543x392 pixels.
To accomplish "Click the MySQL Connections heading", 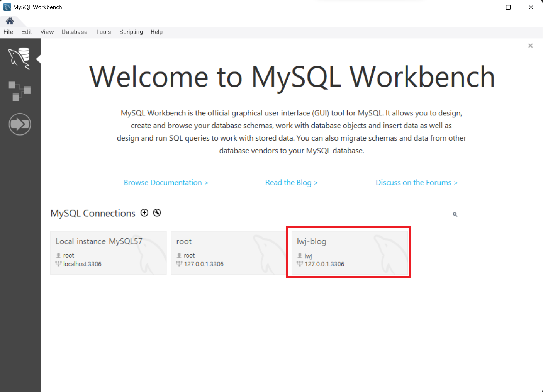I will [x=93, y=213].
